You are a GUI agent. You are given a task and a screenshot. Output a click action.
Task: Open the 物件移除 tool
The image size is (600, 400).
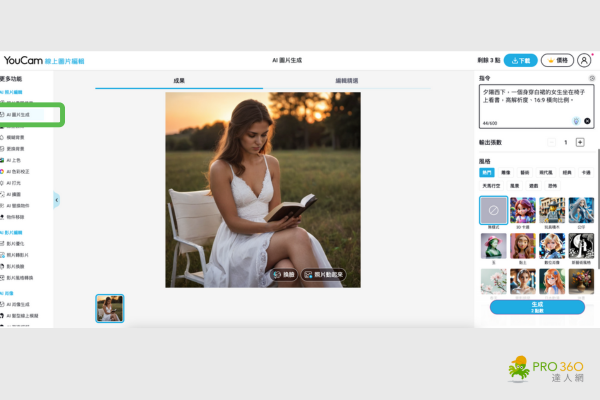[15, 217]
